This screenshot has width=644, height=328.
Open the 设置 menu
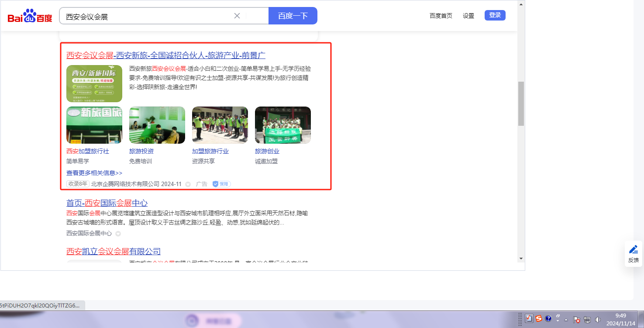[x=468, y=16]
